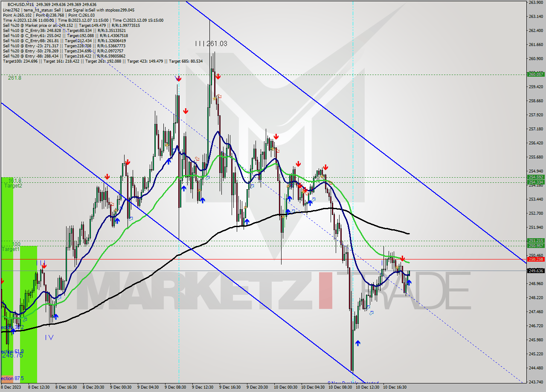This screenshot has height=392, width=546.
Task: Click the green 254.334 price tag
Action: click(x=536, y=182)
